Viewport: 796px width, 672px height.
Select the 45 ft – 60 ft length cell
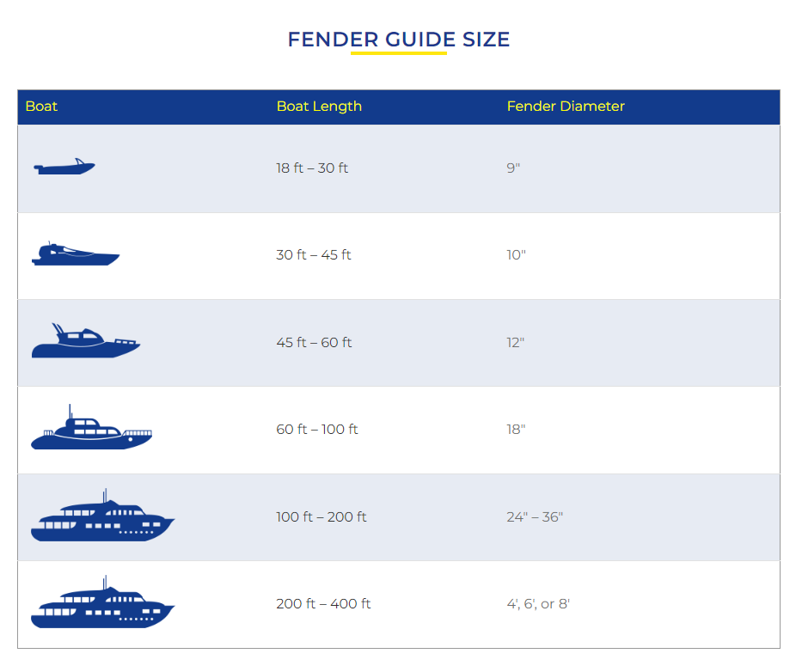(314, 343)
